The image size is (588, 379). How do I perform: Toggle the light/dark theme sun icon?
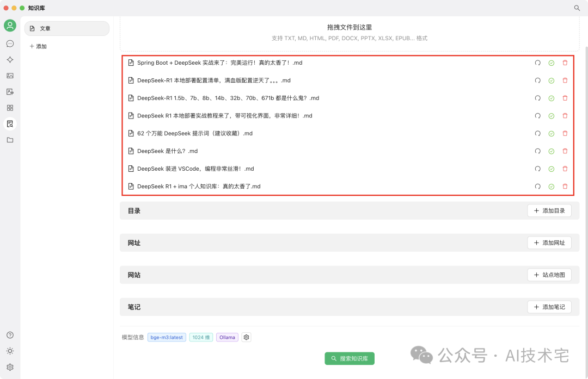[10, 351]
